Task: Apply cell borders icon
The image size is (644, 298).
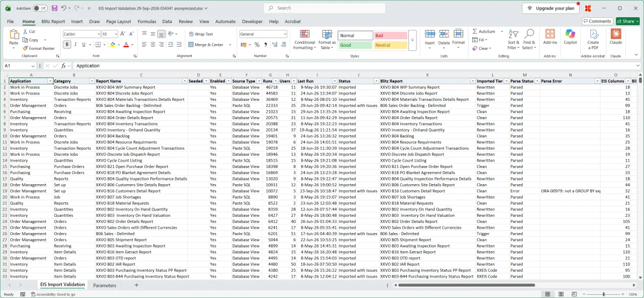Action: click(x=98, y=45)
